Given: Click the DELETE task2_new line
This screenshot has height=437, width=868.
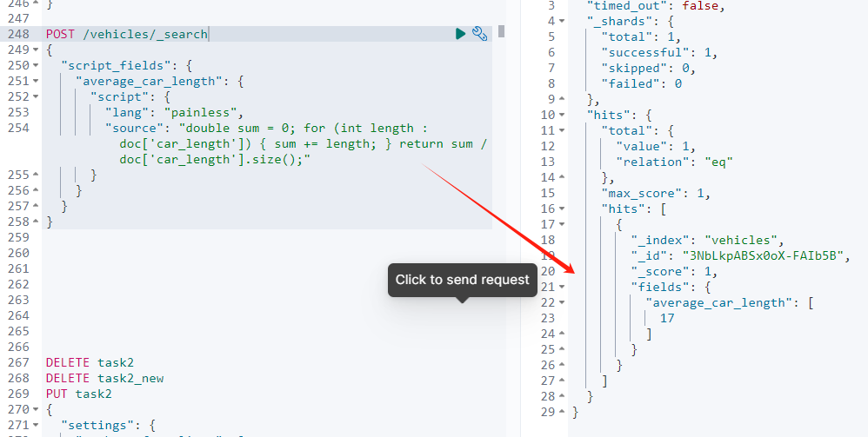Looking at the screenshot, I should tap(104, 378).
